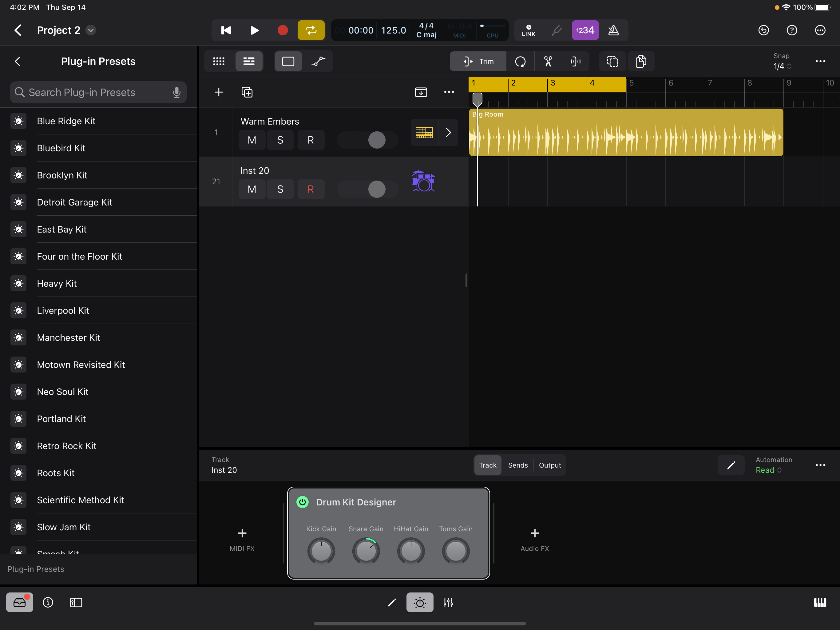Mute the Warm Embers track

click(x=252, y=140)
